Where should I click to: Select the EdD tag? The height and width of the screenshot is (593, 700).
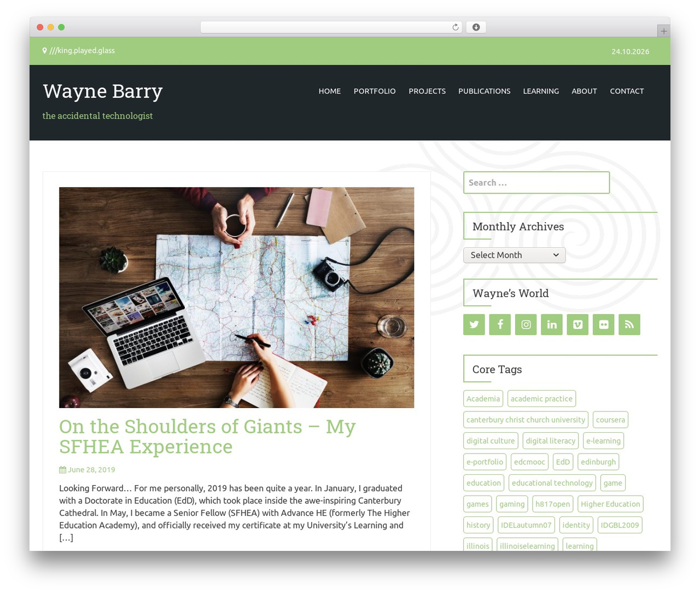coord(563,462)
